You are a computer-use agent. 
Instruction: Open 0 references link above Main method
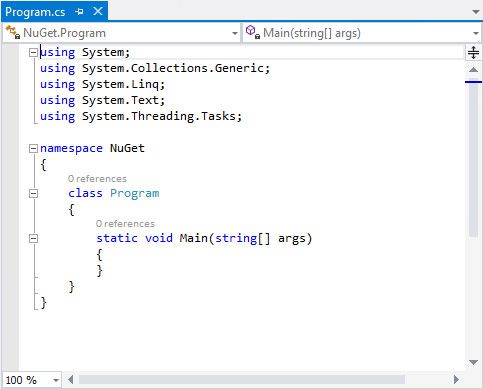[125, 224]
